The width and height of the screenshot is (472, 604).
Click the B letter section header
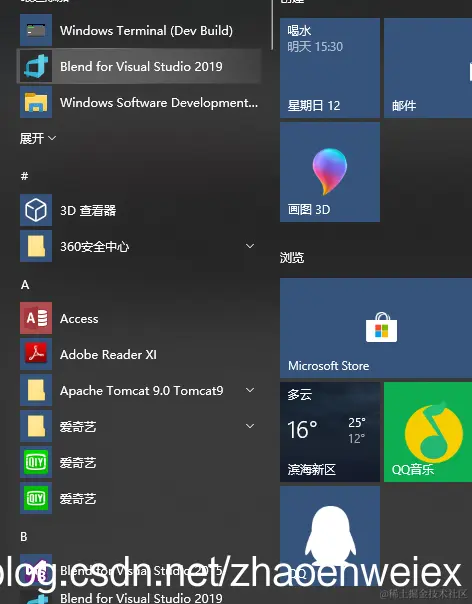[24, 537]
